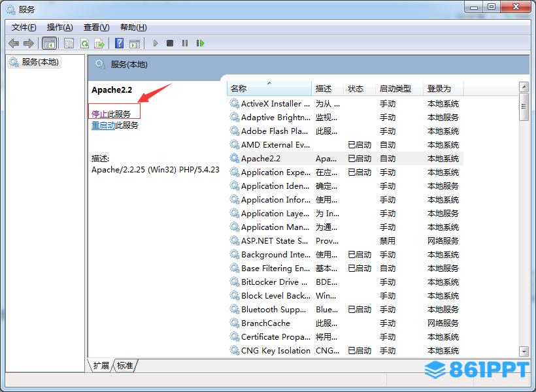Switch to the 标准 tab

tap(125, 365)
